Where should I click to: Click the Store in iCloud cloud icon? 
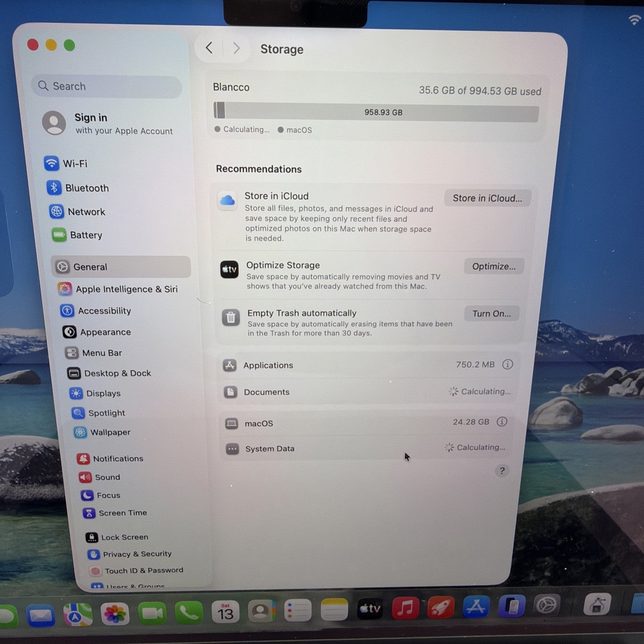[227, 200]
